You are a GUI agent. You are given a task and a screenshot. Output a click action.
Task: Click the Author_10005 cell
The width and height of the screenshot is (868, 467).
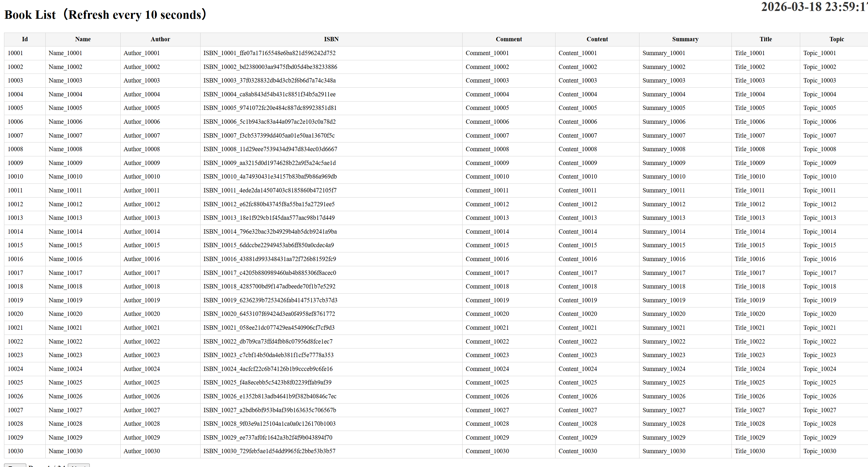(x=160, y=108)
